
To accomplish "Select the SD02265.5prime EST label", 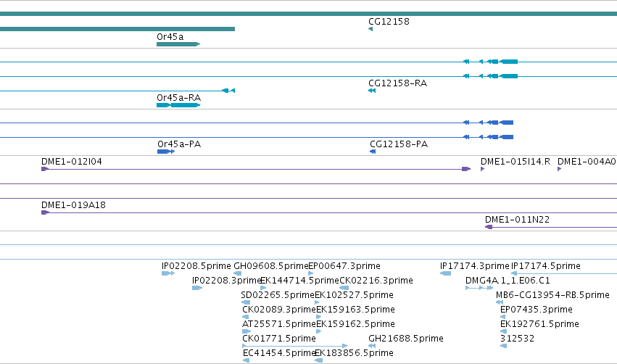I will [x=278, y=295].
